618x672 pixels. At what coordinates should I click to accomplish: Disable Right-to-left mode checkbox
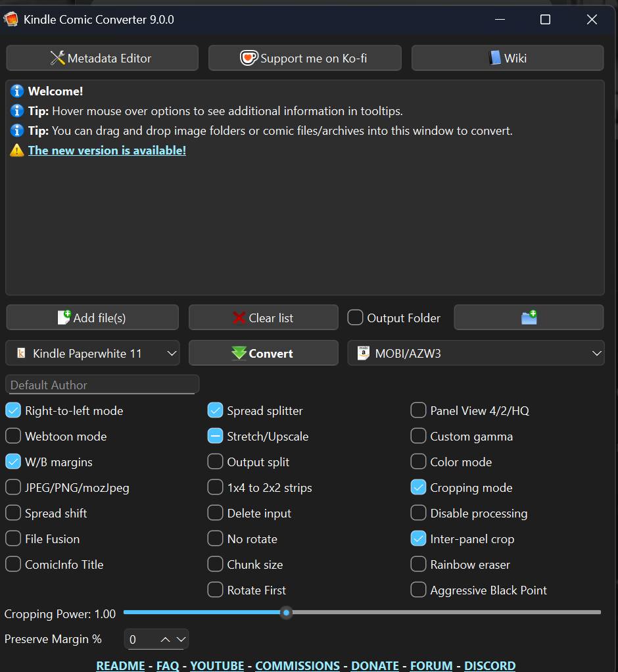(13, 410)
